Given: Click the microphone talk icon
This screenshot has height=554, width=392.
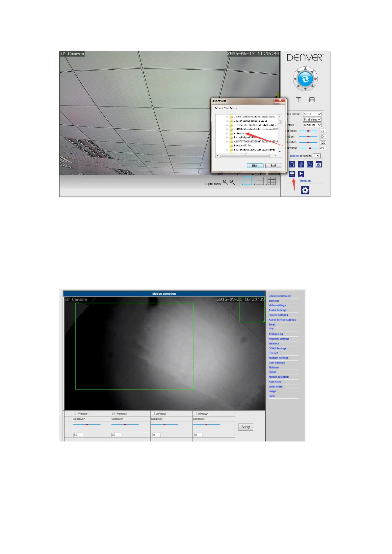Looking at the screenshot, I should 301,164.
